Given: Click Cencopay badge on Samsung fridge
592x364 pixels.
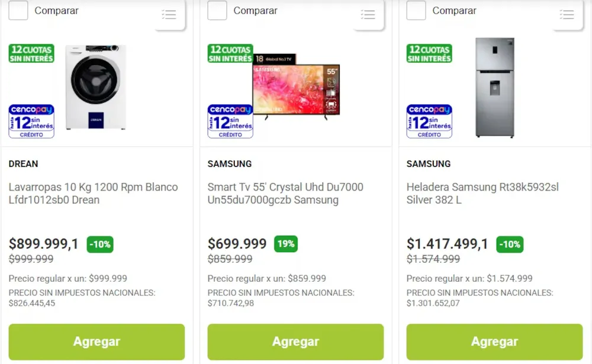Looking at the screenshot, I should tap(429, 121).
